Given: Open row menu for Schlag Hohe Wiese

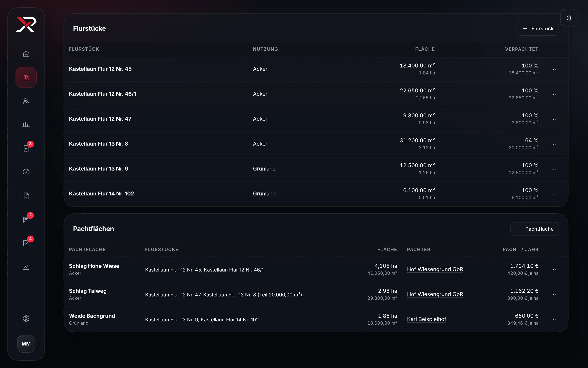Looking at the screenshot, I should click(556, 269).
